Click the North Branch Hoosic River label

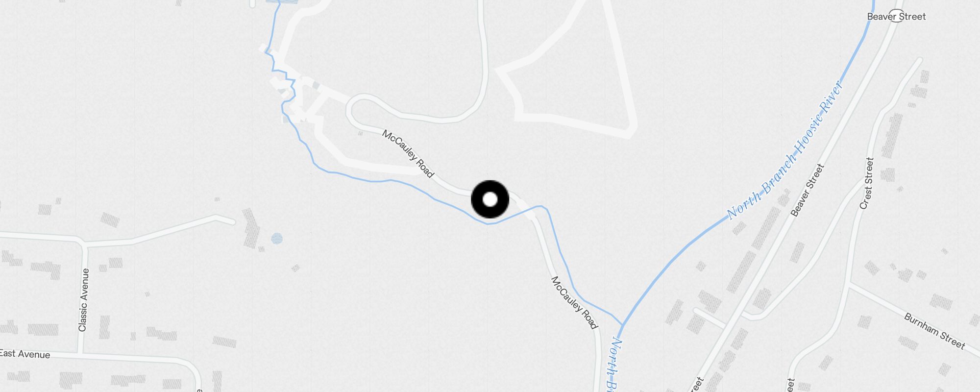click(x=784, y=149)
